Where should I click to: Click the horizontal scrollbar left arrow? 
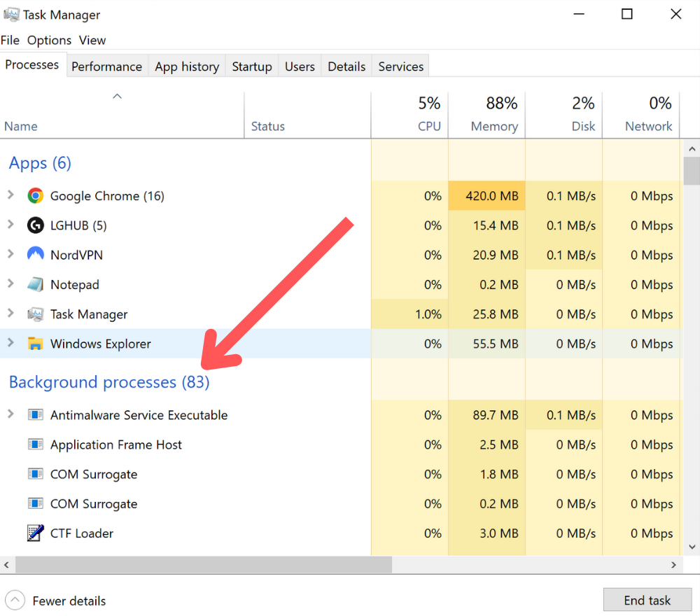point(7,565)
